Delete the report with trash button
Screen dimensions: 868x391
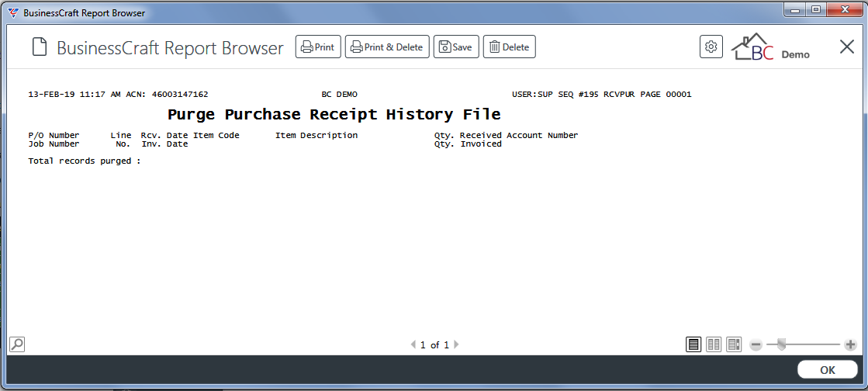coord(510,47)
